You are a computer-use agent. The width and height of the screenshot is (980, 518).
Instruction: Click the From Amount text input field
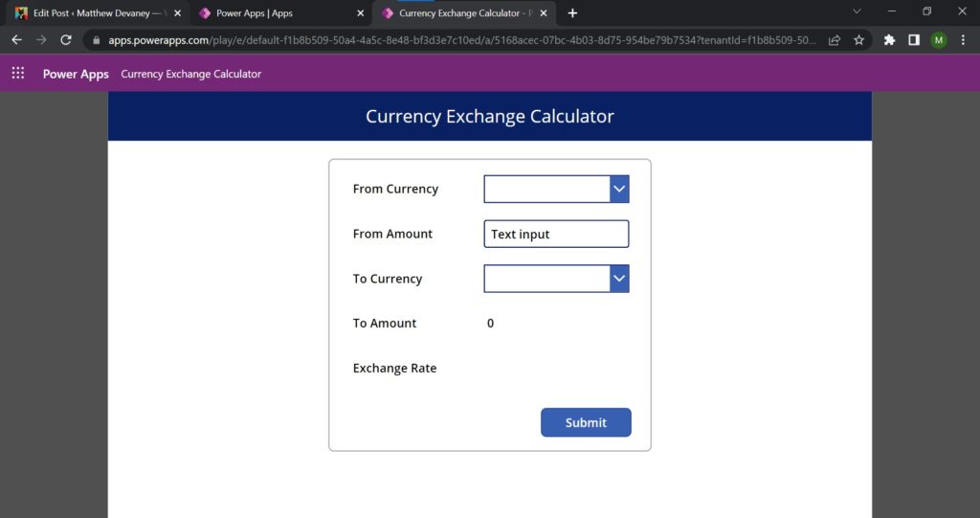click(x=556, y=234)
